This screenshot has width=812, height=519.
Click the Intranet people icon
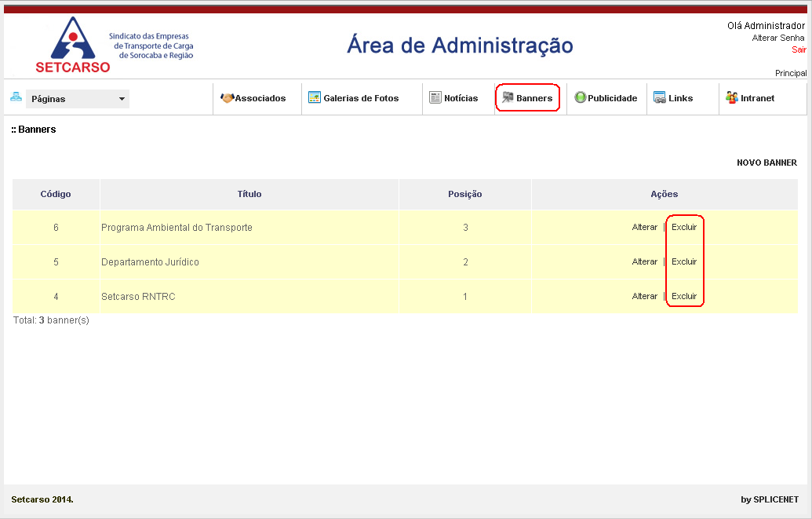coord(732,97)
